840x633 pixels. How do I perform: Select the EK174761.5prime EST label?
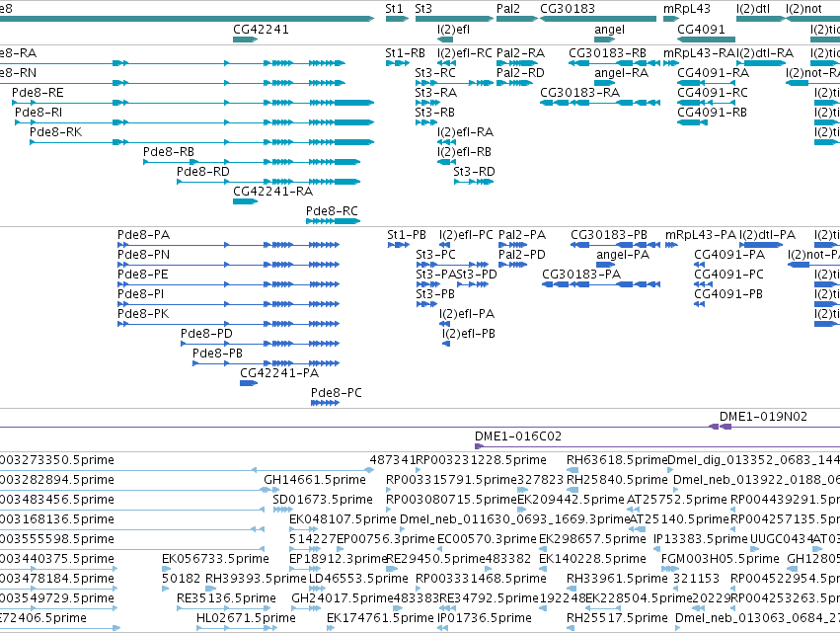(x=380, y=618)
